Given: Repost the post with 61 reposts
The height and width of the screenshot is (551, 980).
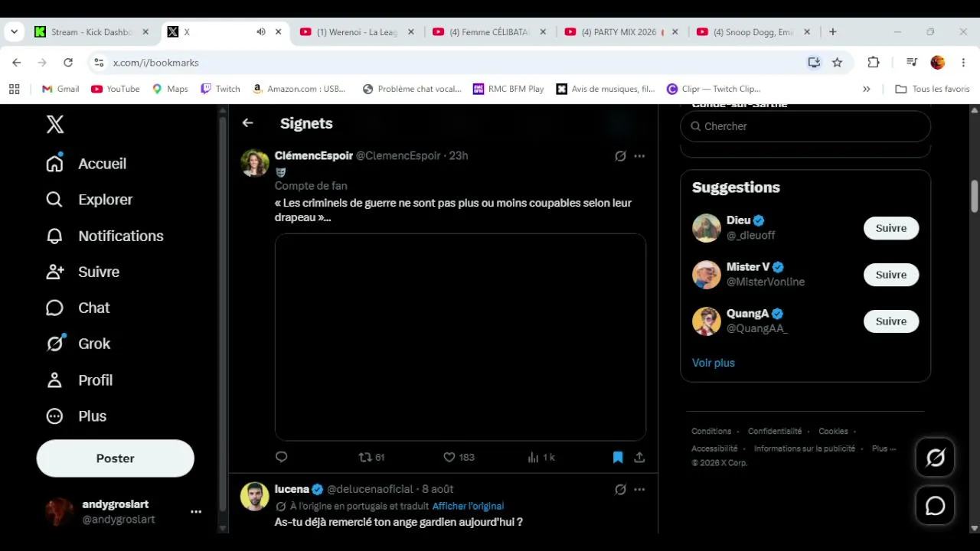Looking at the screenshot, I should coord(371,457).
